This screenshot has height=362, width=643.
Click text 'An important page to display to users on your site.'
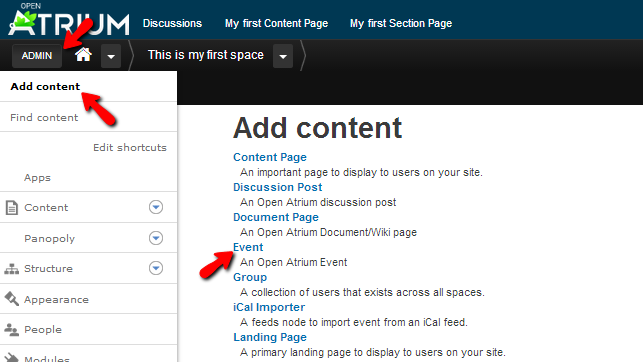pos(361,172)
